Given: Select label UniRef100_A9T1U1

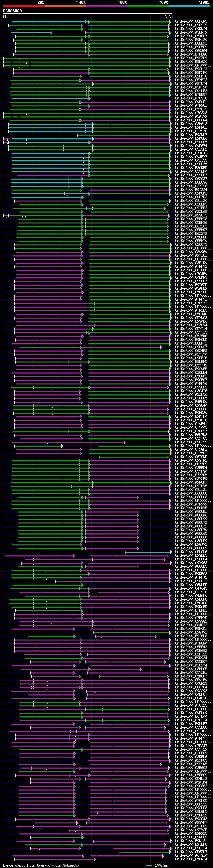Looking at the screenshot, I should [191, 256].
